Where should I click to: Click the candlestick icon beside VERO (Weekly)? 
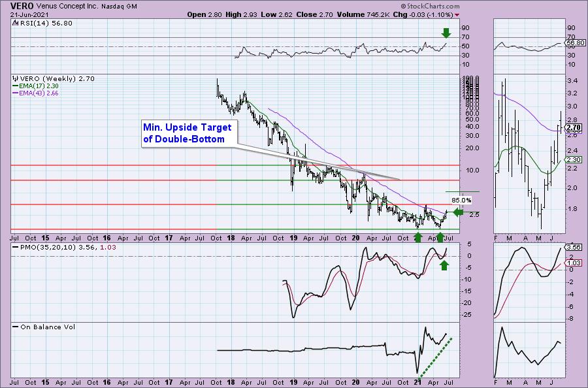16,79
